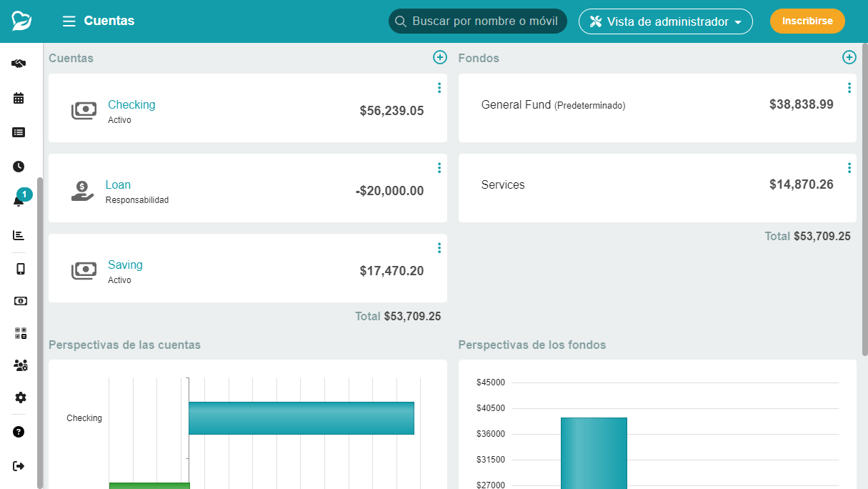This screenshot has width=868, height=489.
Task: Click the -$20,000.00 Loan balance
Action: (389, 191)
